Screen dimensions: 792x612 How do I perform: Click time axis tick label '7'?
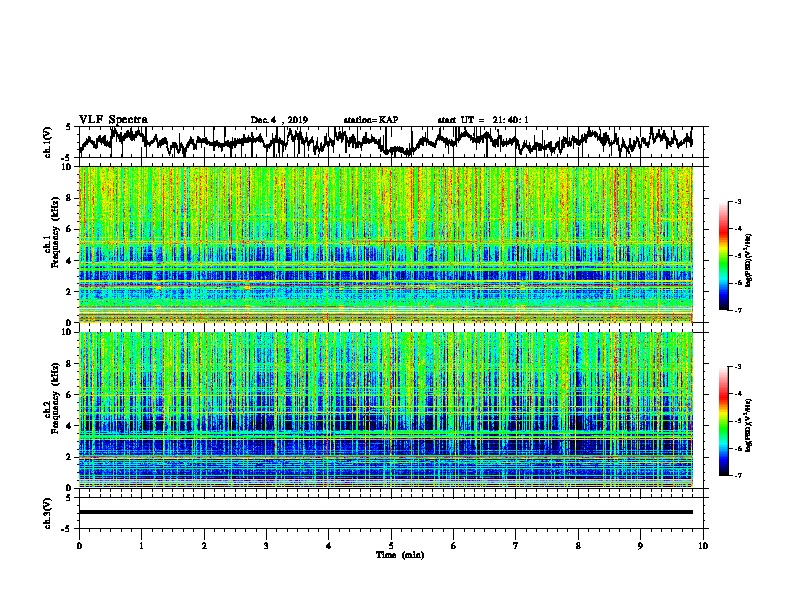point(516,546)
